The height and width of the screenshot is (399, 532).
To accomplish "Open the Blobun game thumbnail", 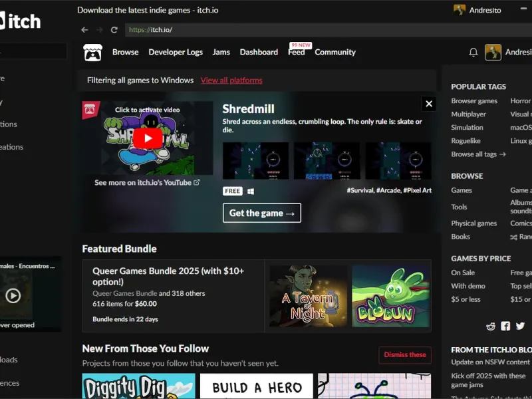I will 390,296.
